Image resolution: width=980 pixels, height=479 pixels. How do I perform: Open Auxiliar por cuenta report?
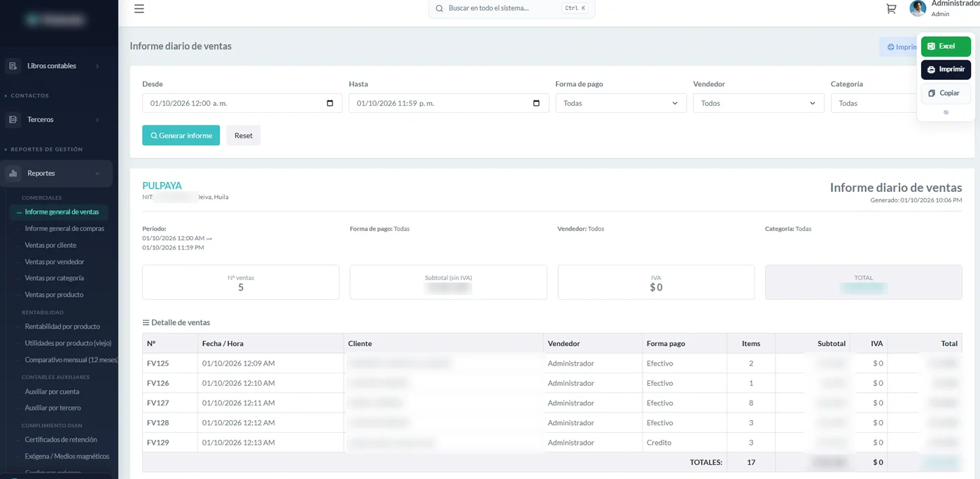pos(52,392)
